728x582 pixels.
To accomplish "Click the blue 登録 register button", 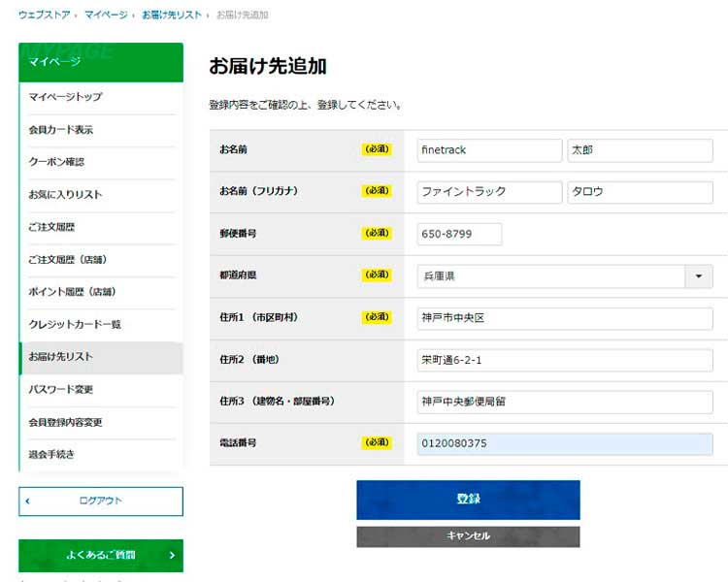I will pyautogui.click(x=468, y=500).
